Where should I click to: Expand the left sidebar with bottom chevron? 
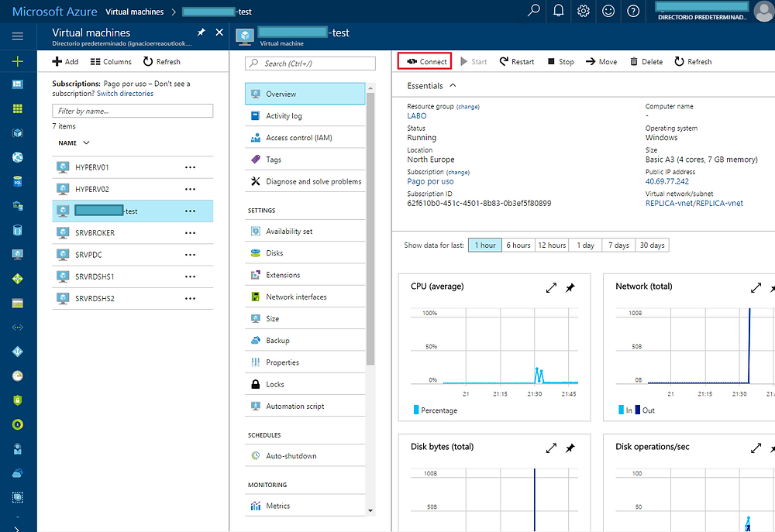[17, 528]
